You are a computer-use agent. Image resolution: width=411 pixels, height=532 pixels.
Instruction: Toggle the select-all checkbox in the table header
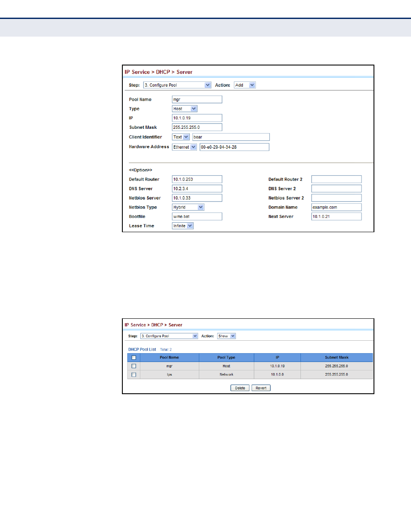point(134,358)
